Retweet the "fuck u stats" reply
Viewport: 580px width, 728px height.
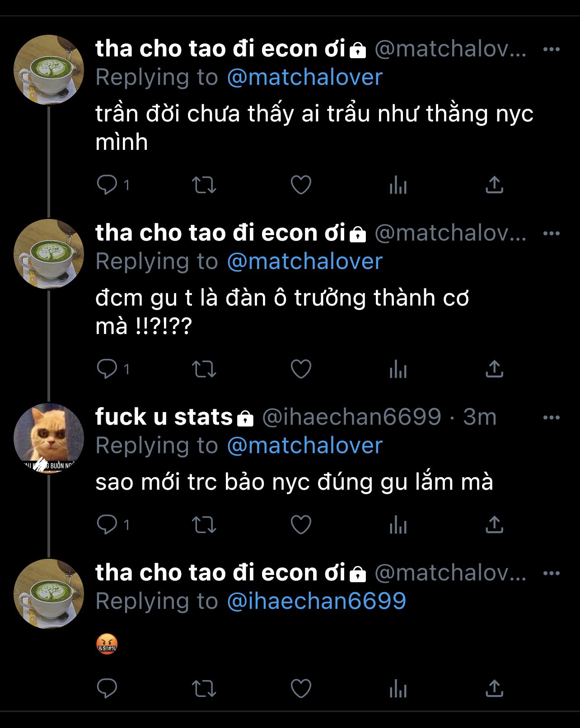click(204, 525)
